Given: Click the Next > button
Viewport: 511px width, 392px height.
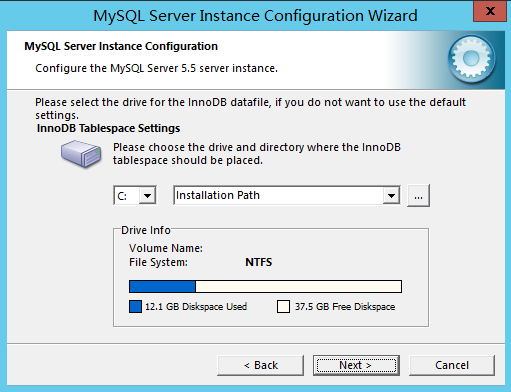Looking at the screenshot, I should pyautogui.click(x=356, y=365).
